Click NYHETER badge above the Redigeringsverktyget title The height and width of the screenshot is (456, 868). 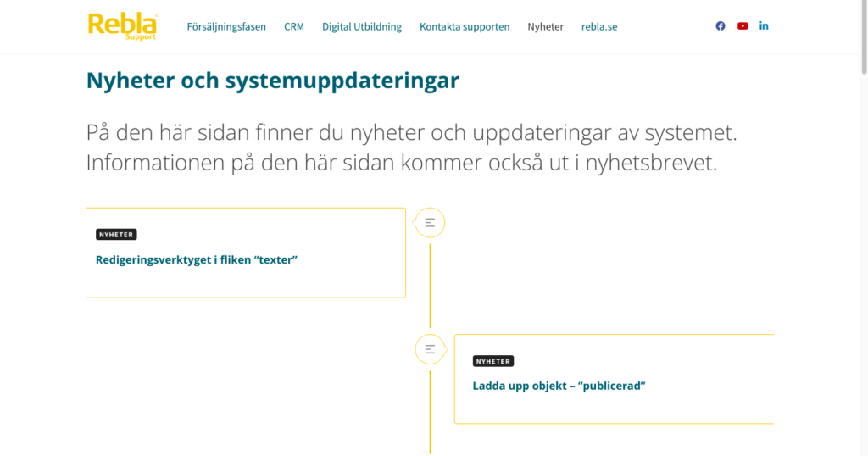pyautogui.click(x=116, y=235)
